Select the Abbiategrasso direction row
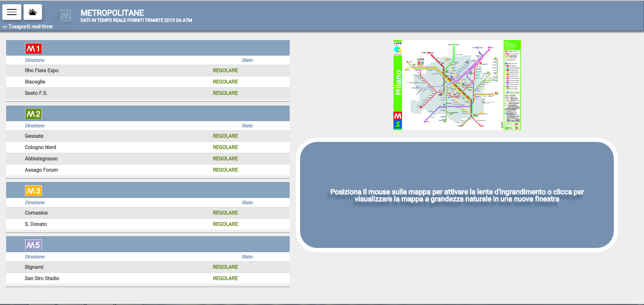The width and height of the screenshot is (644, 305). [x=41, y=159]
